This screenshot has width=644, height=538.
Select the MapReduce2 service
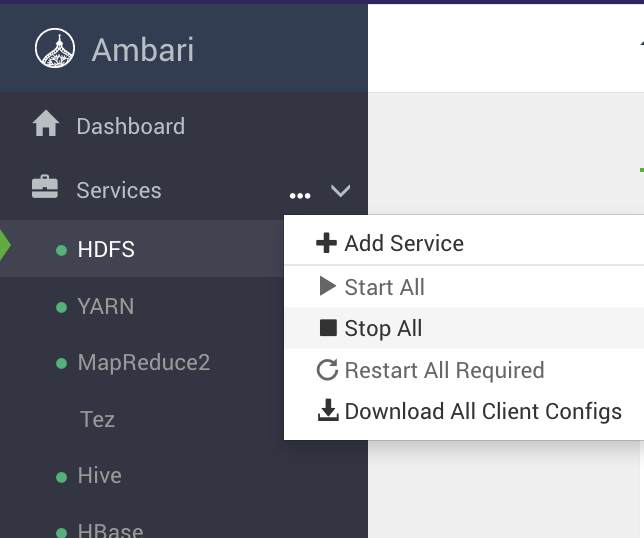(x=144, y=363)
